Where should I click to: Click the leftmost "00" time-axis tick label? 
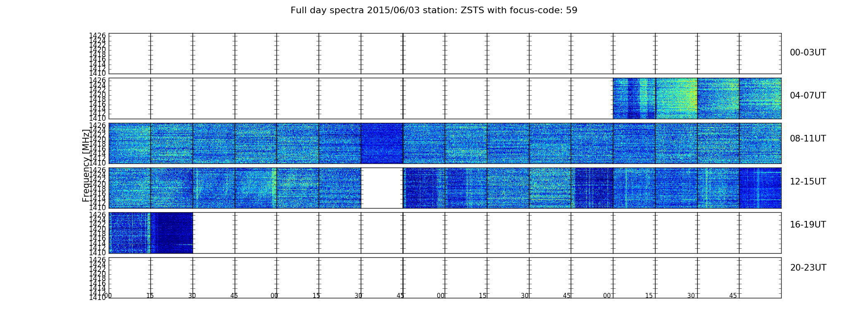108,296
